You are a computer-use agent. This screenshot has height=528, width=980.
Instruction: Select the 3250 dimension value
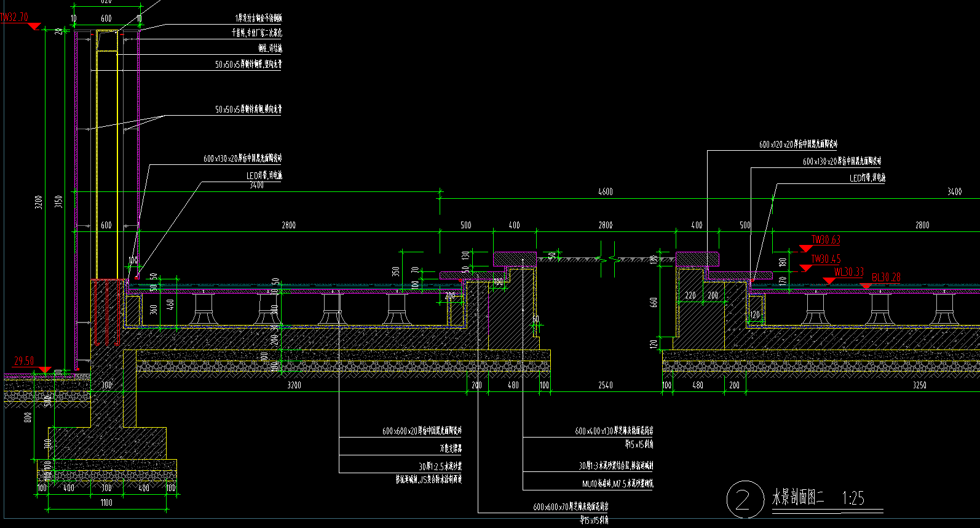pyautogui.click(x=920, y=385)
